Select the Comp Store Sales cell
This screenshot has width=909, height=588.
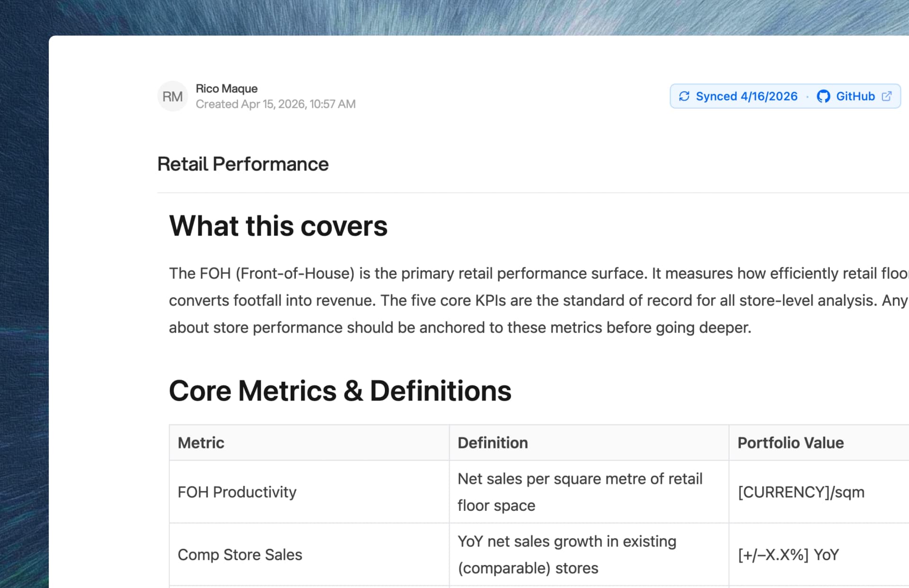240,554
